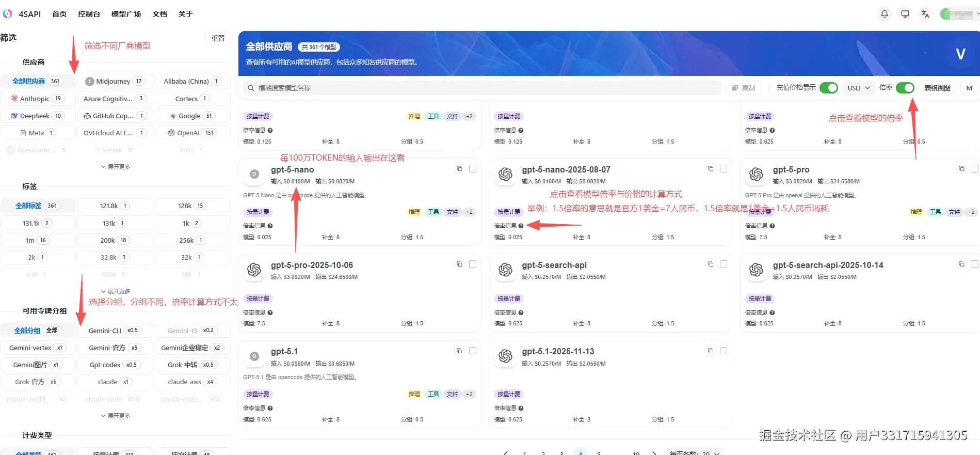Check the gpt-5.1-2025-11-13 card checkbox

(x=724, y=351)
